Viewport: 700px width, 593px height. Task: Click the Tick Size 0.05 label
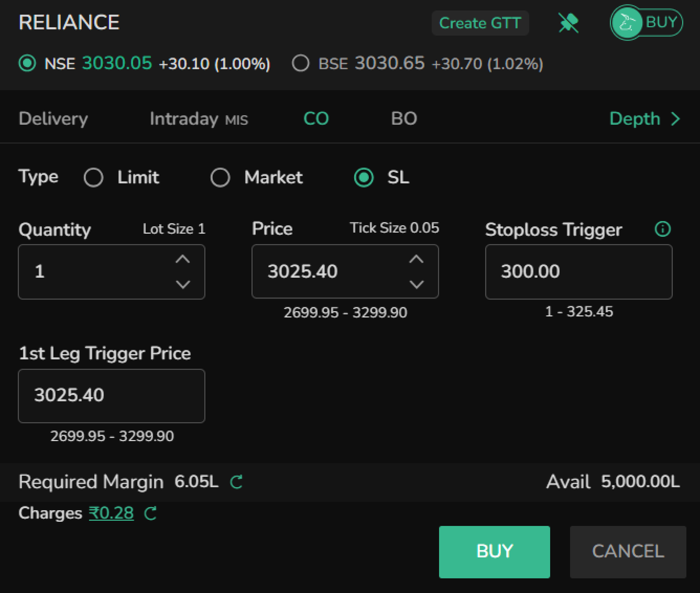pyautogui.click(x=394, y=228)
